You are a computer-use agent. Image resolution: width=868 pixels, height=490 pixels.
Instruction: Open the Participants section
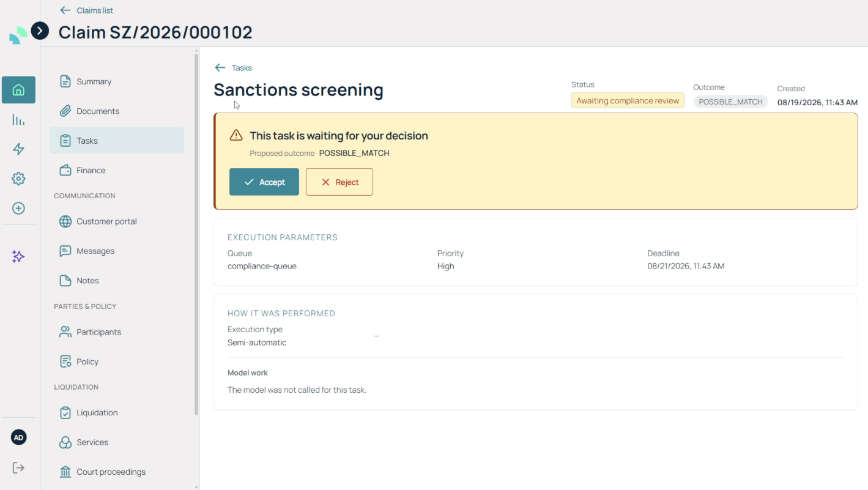[x=117, y=332]
